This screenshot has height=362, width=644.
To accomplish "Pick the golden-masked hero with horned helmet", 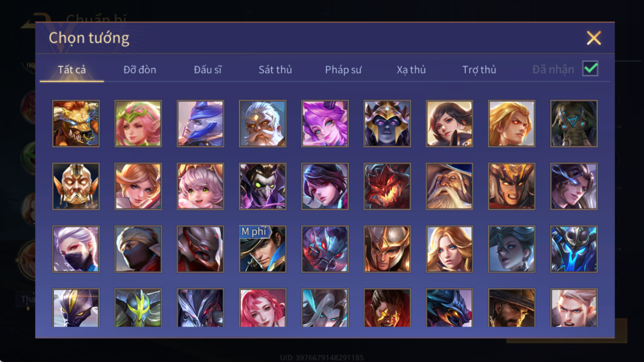I will (76, 187).
